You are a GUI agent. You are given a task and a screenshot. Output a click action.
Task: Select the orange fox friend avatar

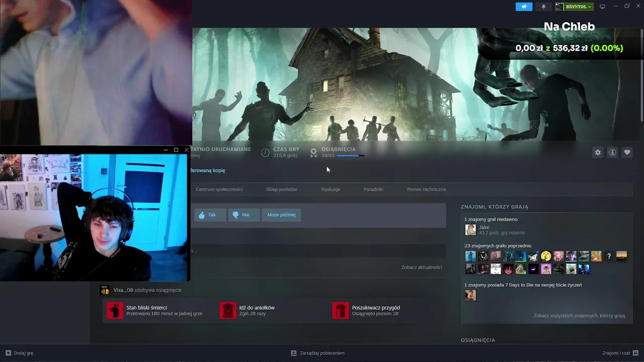coord(596,256)
